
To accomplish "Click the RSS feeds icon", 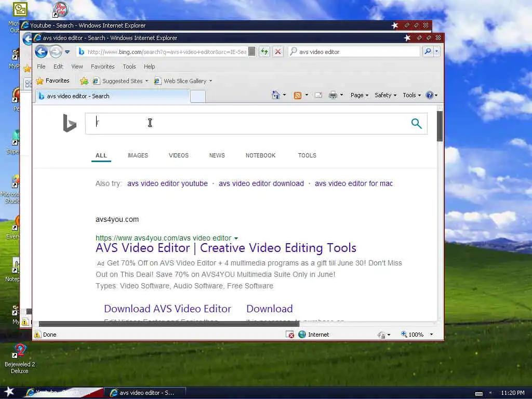I will point(298,96).
